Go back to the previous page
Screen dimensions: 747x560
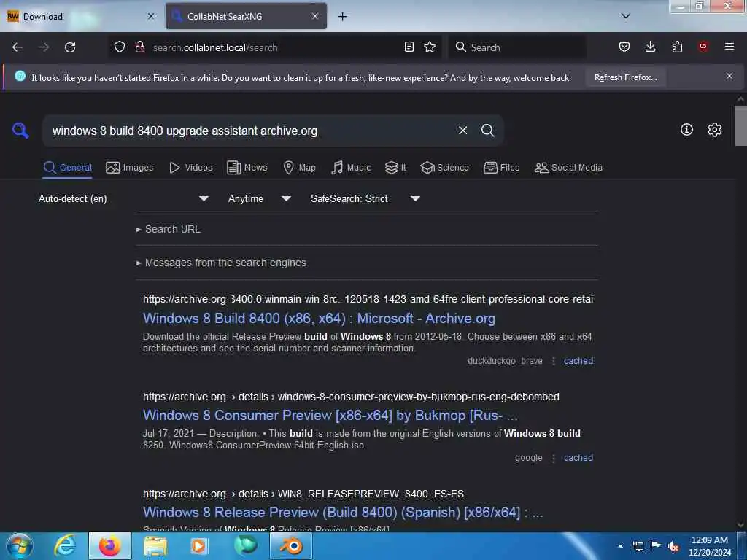[18, 47]
